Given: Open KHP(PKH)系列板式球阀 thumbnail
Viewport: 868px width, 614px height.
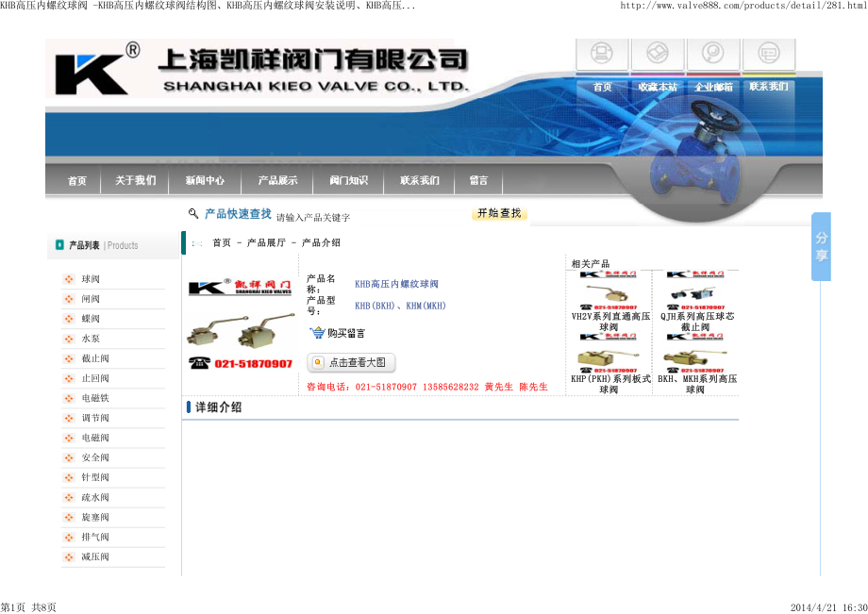Looking at the screenshot, I should point(608,353).
